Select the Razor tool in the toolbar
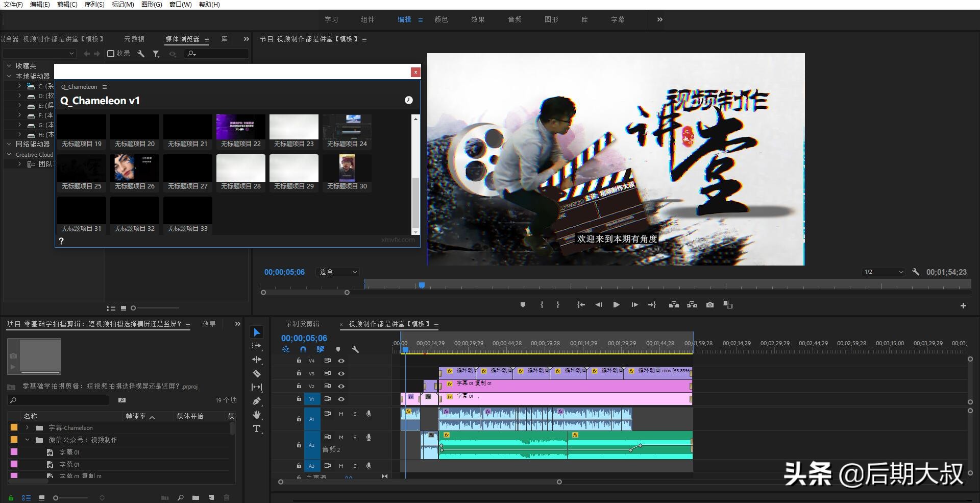The image size is (980, 503). [257, 373]
